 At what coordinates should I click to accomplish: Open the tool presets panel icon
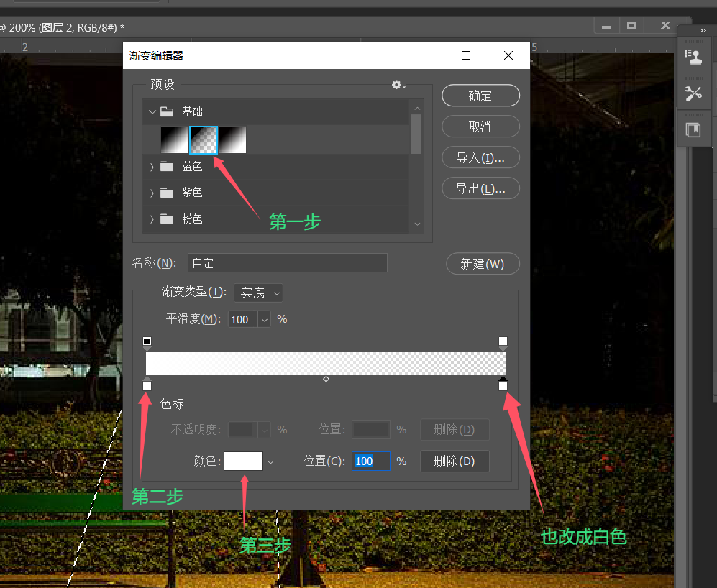694,93
